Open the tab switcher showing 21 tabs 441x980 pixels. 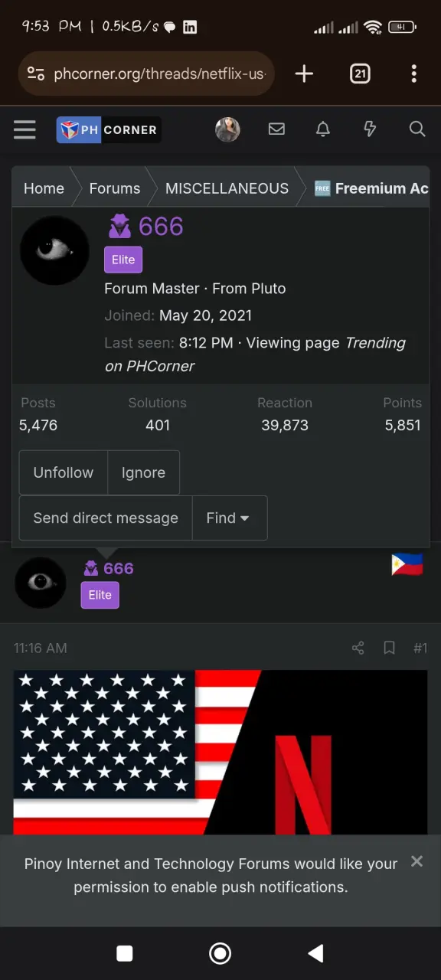point(360,73)
